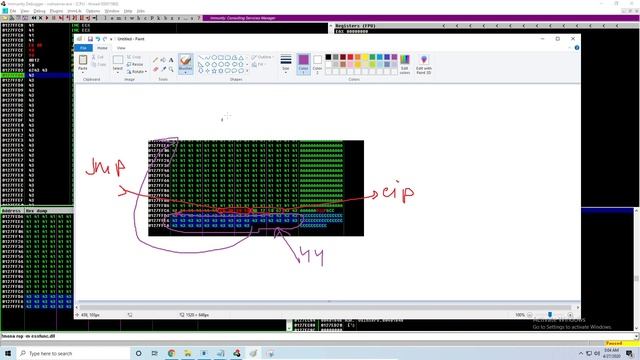Click the rewind/restart icon in debugger toolbar

[x=34, y=18]
